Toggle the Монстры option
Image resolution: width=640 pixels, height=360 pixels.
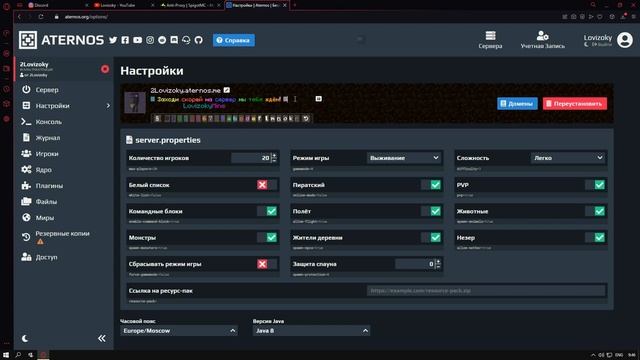267,238
